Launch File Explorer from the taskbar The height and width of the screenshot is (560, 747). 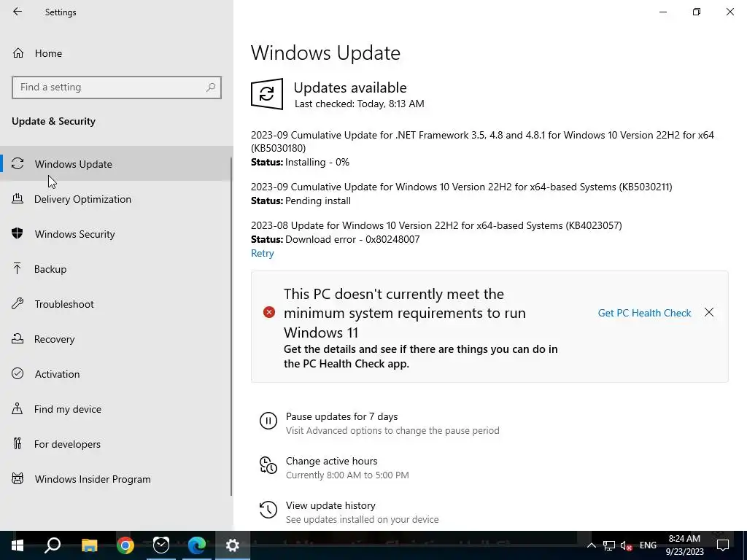(89, 545)
